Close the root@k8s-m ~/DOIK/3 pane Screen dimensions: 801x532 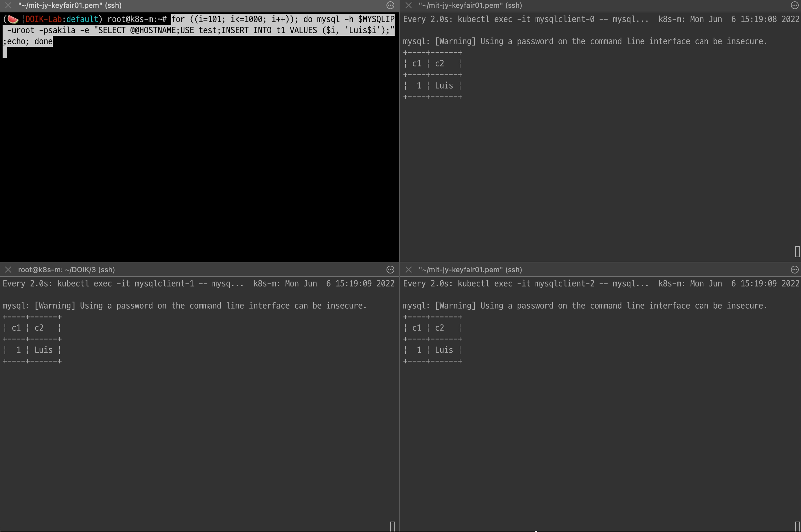click(x=8, y=270)
